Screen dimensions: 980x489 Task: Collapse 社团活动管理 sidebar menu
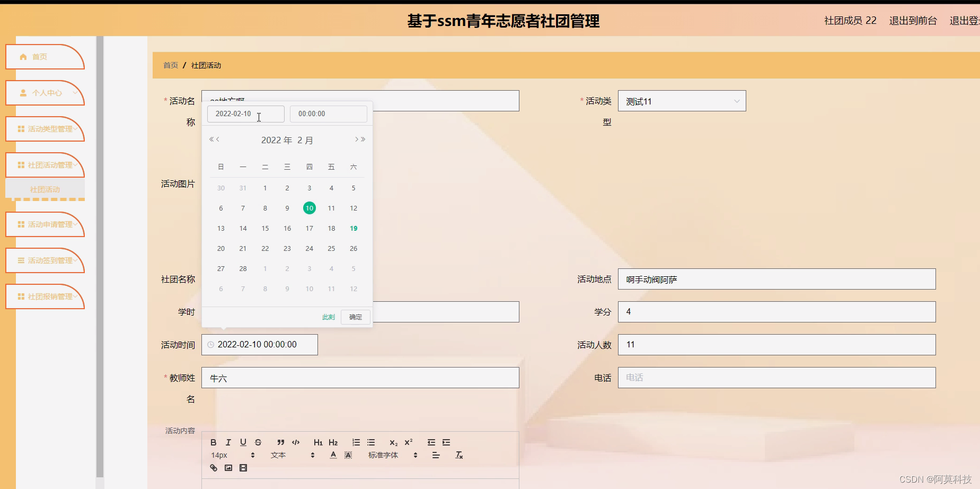[x=45, y=165]
